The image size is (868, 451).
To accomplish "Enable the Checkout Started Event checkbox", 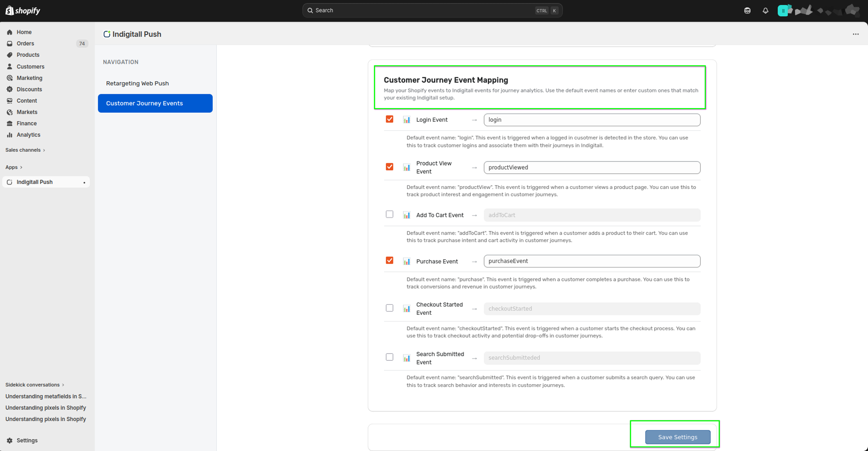I will tap(389, 308).
